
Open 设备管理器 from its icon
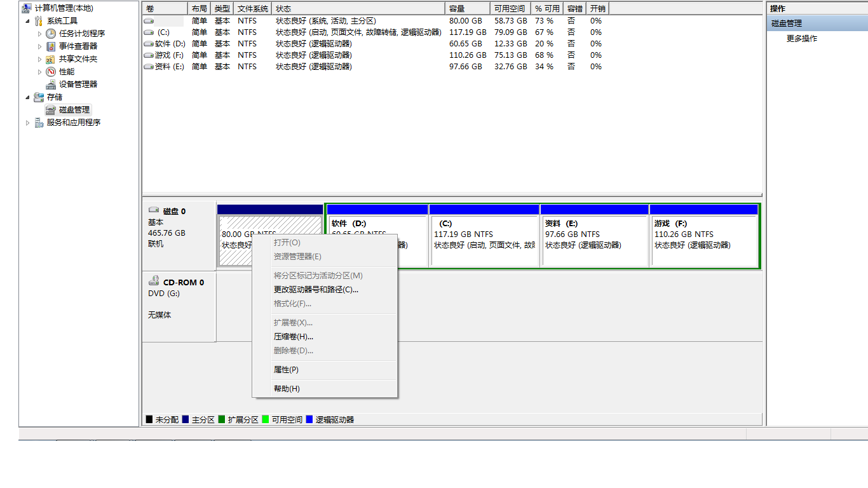pos(51,85)
